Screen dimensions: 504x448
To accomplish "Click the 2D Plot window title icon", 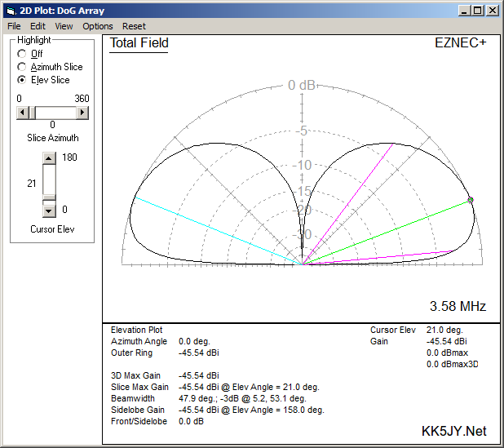I will tap(11, 11).
